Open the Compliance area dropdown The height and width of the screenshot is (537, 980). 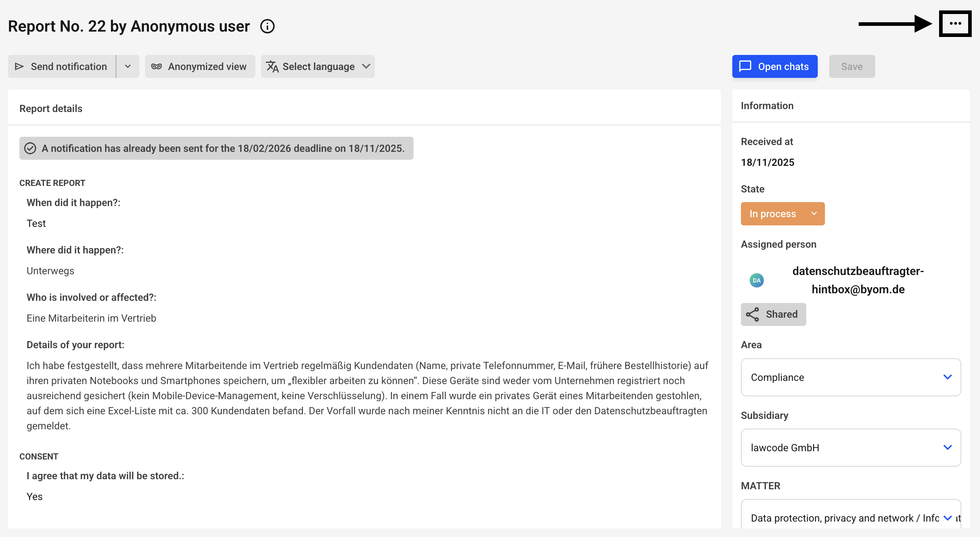click(x=850, y=377)
